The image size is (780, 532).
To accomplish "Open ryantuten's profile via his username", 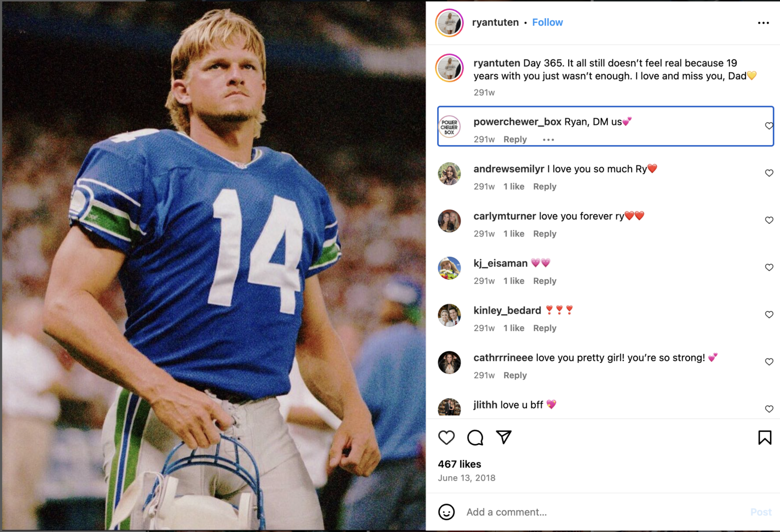I will point(495,22).
